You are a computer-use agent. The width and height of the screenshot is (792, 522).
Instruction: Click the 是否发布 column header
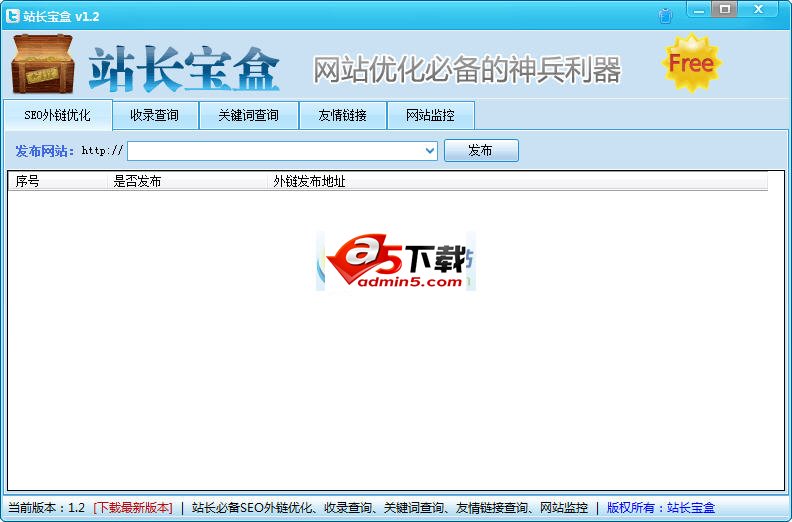(186, 181)
